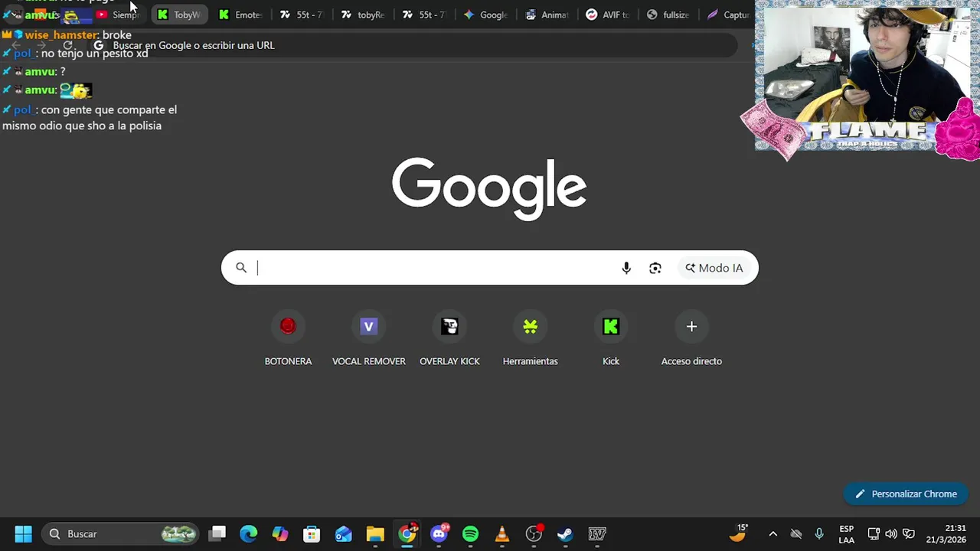Click the Windows taskbar Buscar search box
Viewport: 980px width, 551px height.
[119, 534]
